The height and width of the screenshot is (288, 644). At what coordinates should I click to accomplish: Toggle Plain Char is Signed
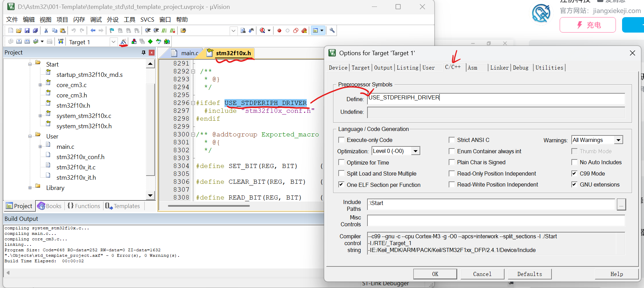tap(452, 162)
